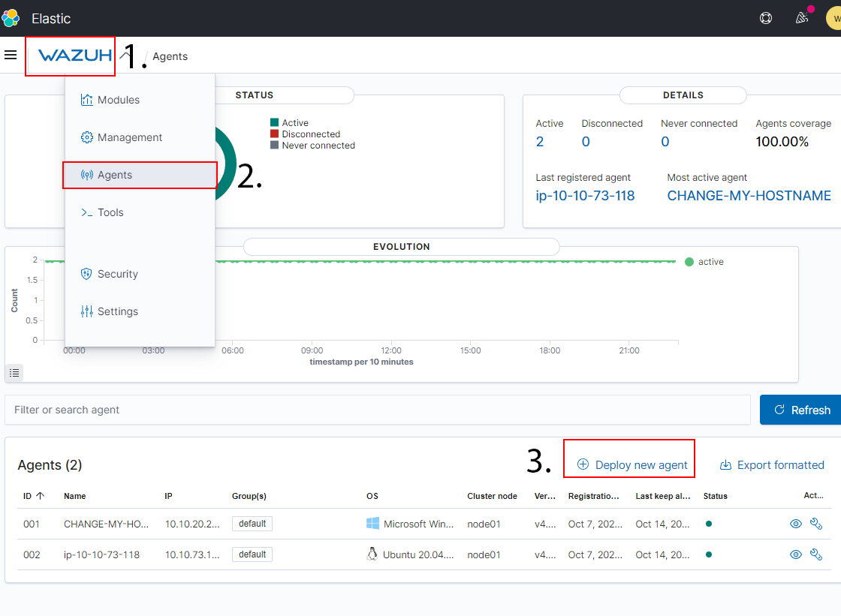Toggle visibility of agent 002 via eye icon
The image size is (841, 616).
(795, 554)
